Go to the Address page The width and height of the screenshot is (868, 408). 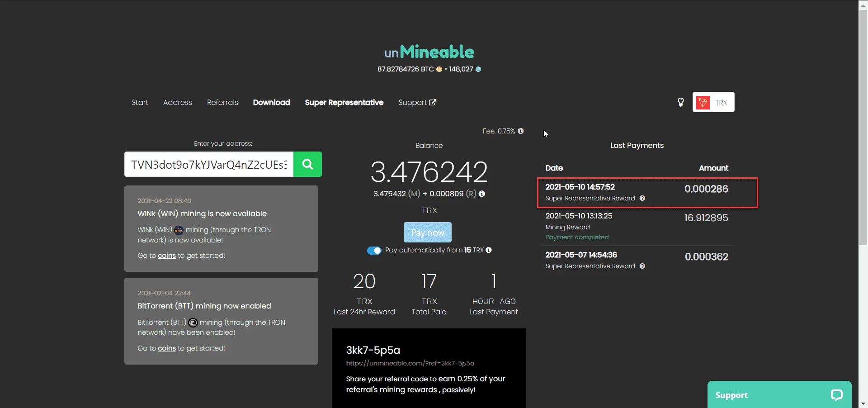[178, 102]
